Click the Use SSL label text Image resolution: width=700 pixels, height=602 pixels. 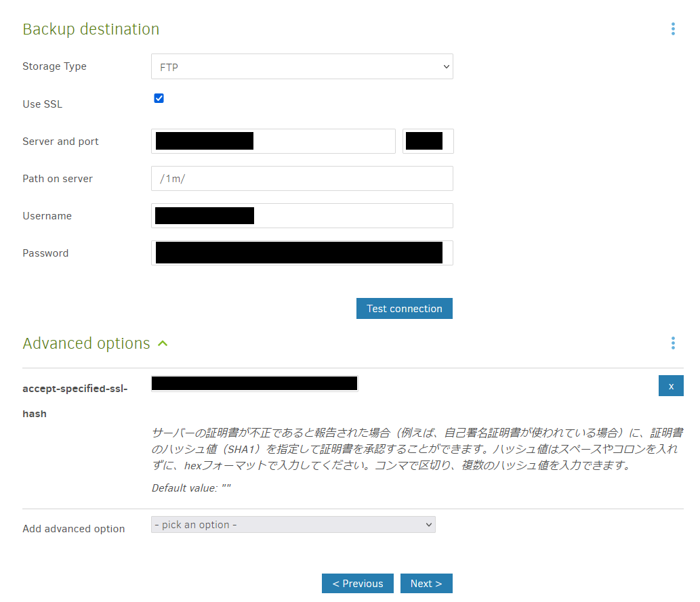[42, 104]
